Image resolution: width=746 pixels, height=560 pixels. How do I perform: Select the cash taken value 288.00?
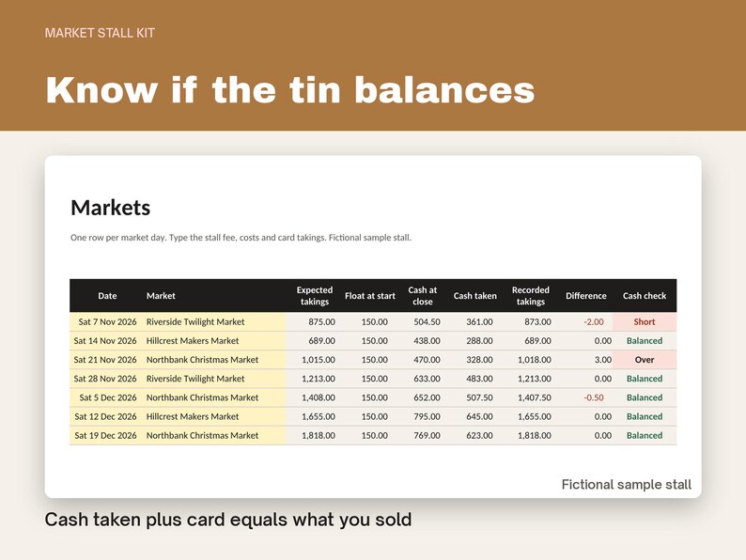(x=479, y=341)
